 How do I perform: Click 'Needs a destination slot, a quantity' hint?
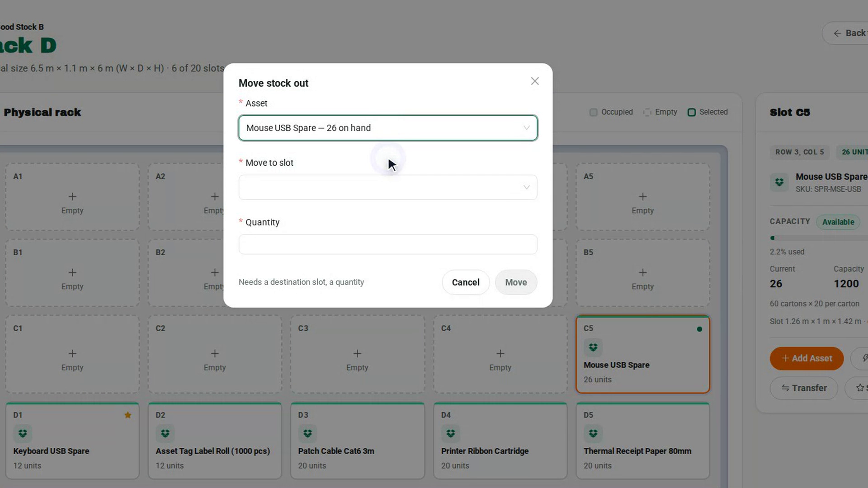(x=301, y=282)
